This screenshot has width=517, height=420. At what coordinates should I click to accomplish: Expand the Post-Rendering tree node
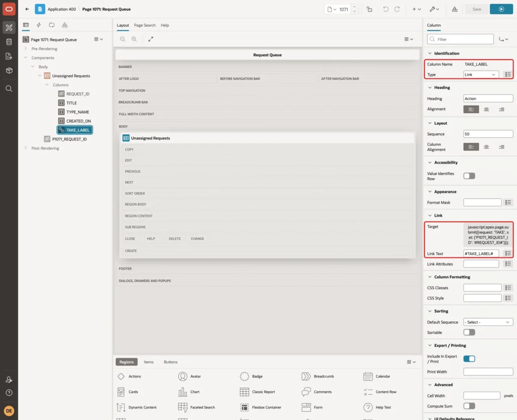(x=25, y=148)
